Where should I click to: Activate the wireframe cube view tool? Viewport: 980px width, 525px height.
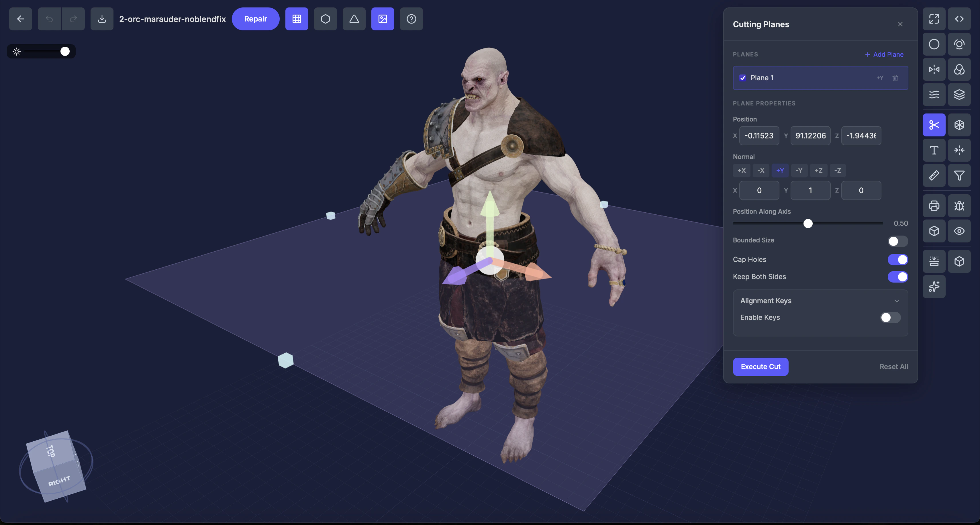tap(959, 125)
